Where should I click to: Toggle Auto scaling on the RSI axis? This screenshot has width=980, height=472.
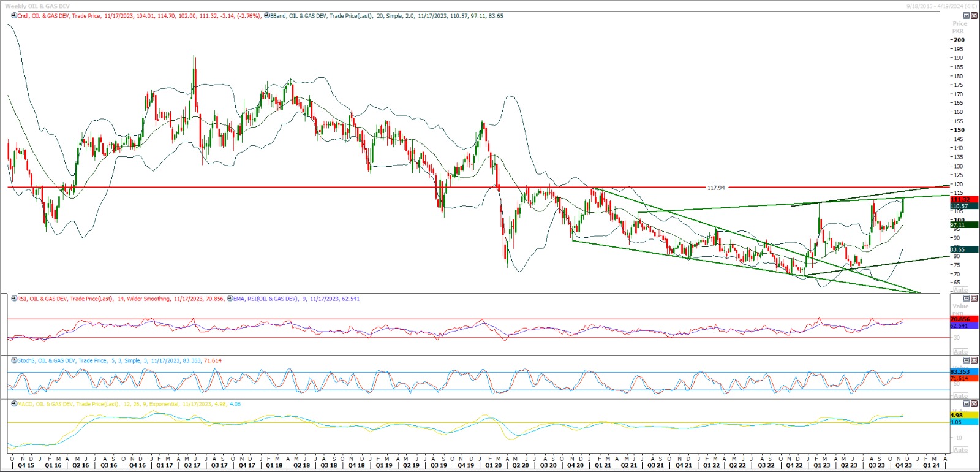tap(961, 352)
